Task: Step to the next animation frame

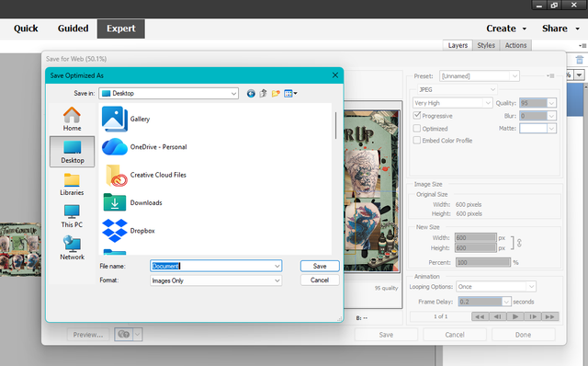Action: pos(533,316)
